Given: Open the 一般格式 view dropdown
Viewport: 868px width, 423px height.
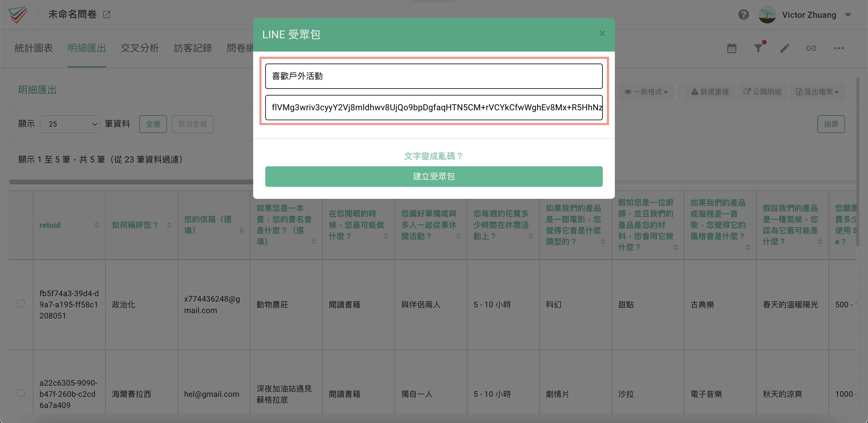Looking at the screenshot, I should [646, 92].
